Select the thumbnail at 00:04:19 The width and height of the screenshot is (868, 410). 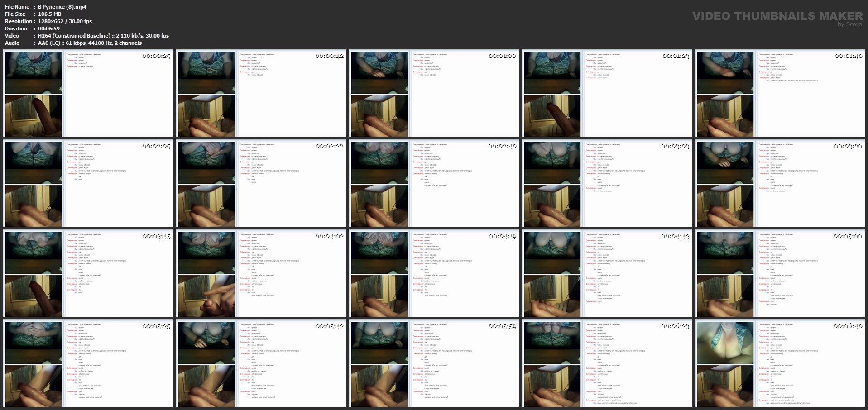coord(434,274)
